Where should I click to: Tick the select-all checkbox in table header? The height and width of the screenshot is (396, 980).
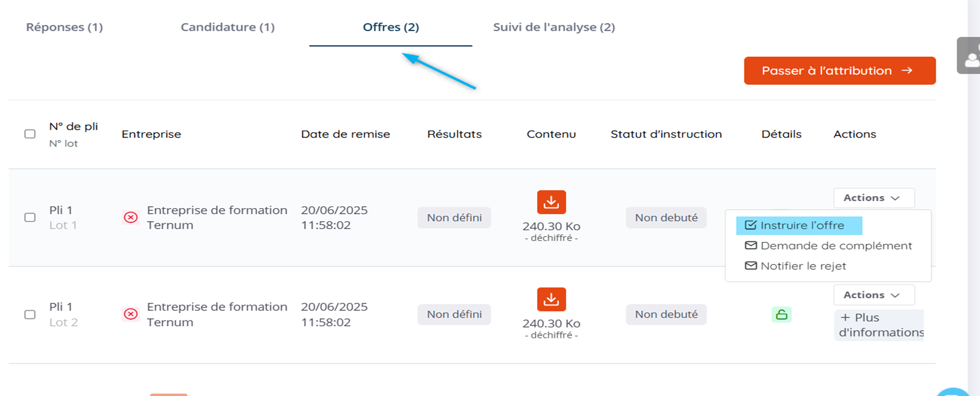click(30, 134)
